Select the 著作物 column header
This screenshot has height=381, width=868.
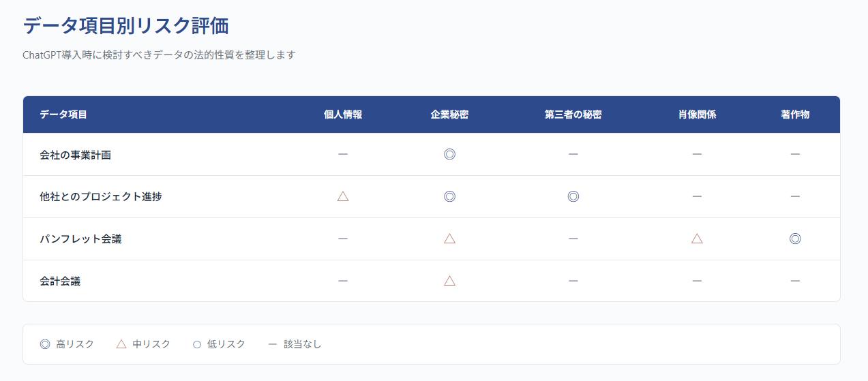click(795, 115)
